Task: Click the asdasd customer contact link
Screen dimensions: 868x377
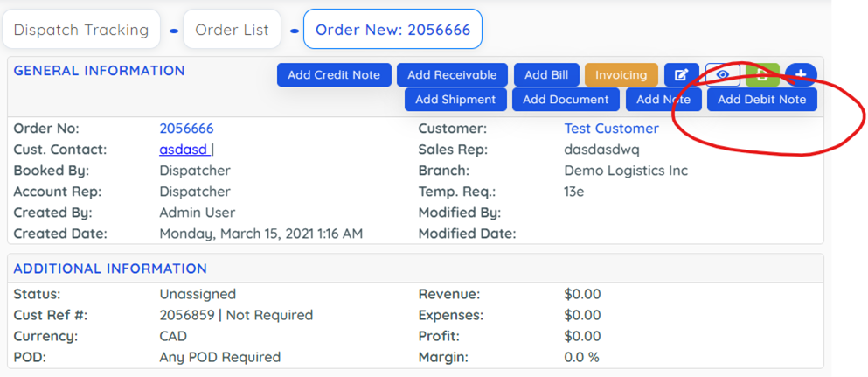Action: click(184, 150)
